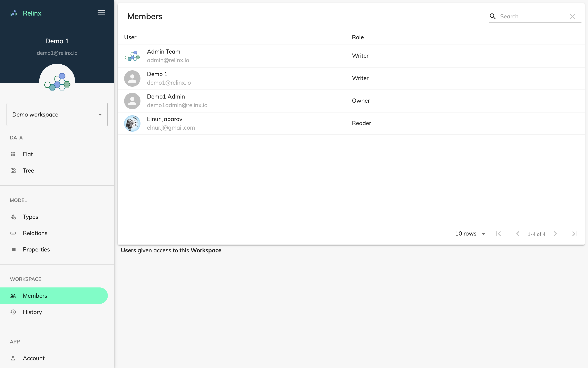This screenshot has height=368, width=588.
Task: Open the Properties page
Action: coord(53,249)
